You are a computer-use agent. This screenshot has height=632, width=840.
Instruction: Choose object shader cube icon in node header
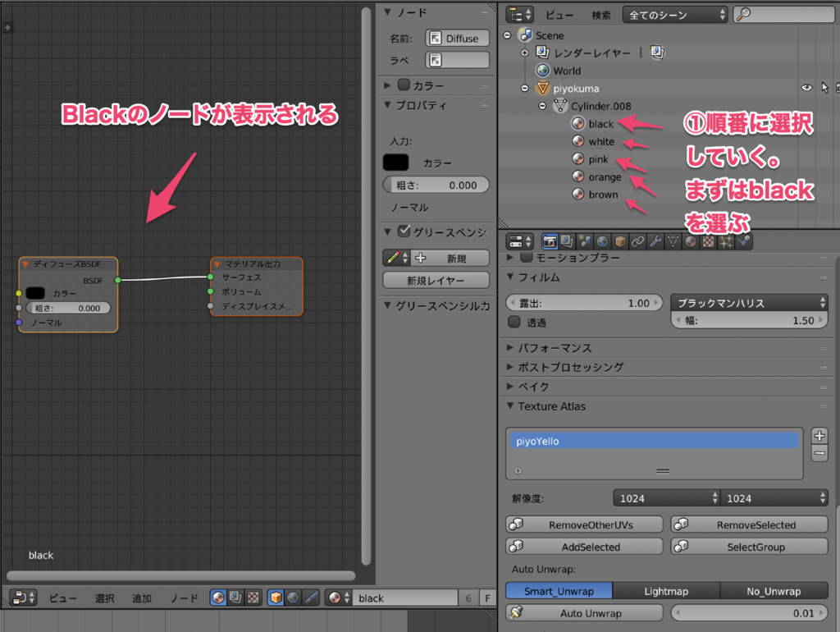point(276,598)
